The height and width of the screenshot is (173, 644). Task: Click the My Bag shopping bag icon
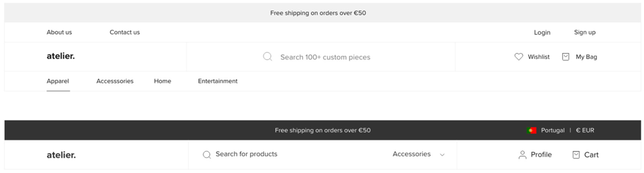click(x=565, y=57)
